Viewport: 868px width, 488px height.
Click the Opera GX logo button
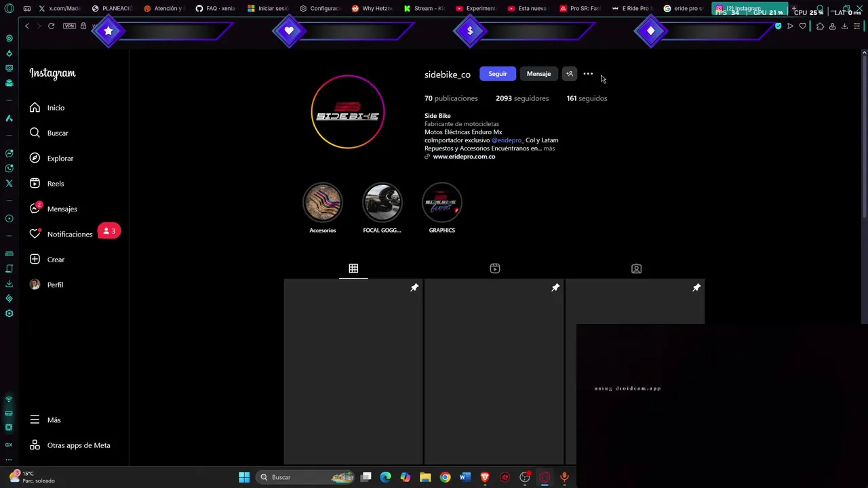[9, 9]
